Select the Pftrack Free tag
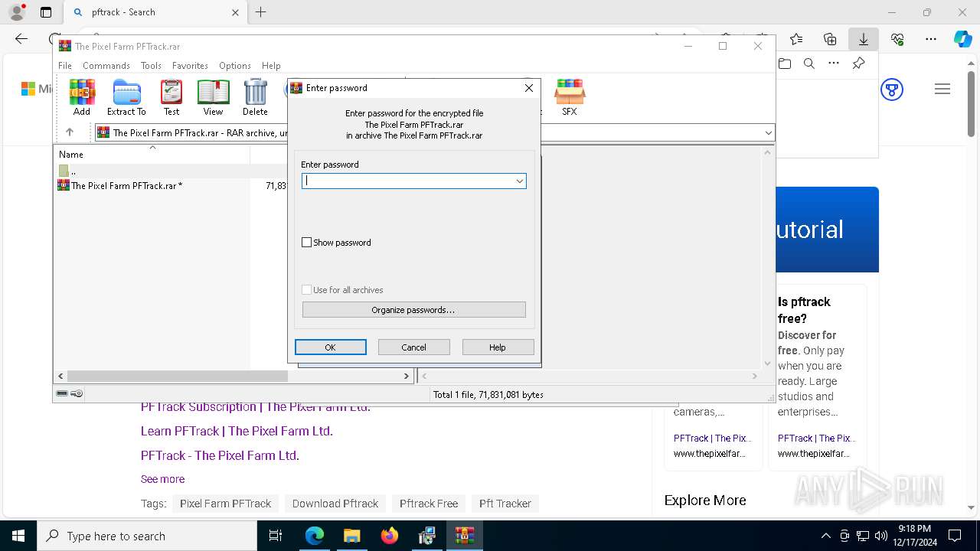The height and width of the screenshot is (551, 980). coord(429,504)
